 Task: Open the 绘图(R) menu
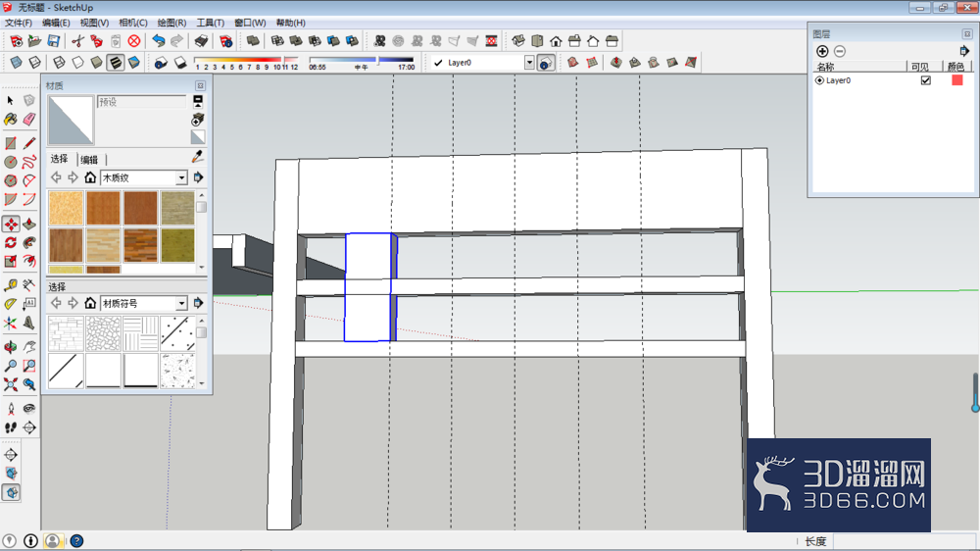click(x=171, y=23)
